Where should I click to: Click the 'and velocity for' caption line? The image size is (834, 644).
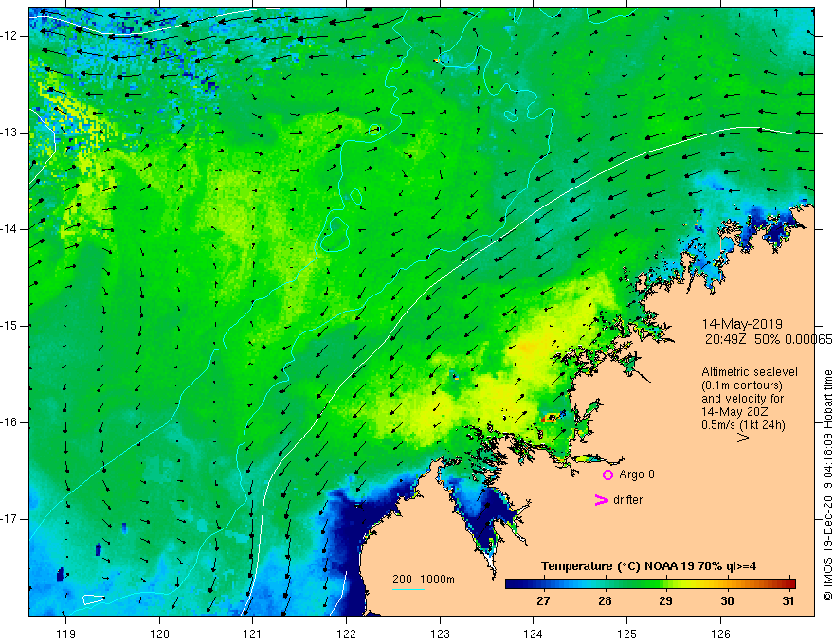click(742, 399)
